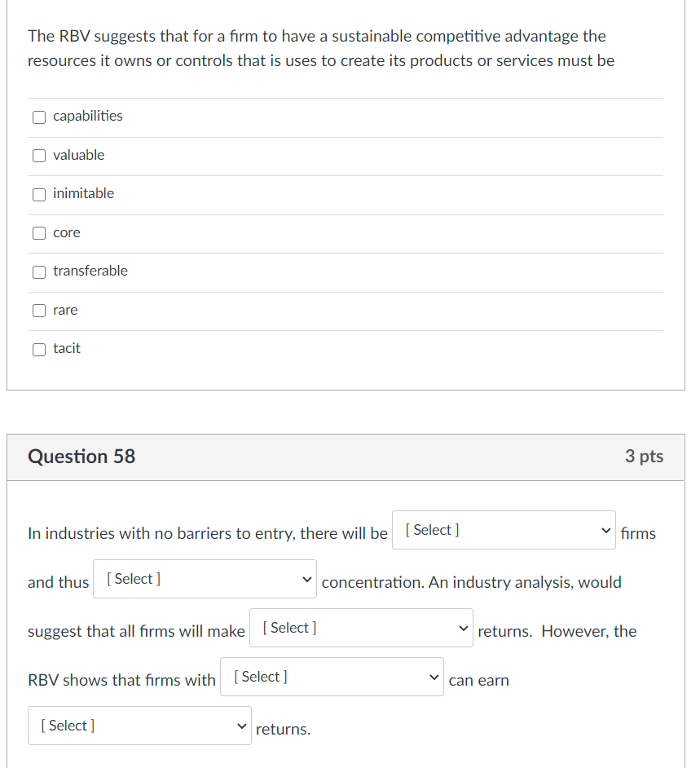Screen dimensions: 700x768
Task: Click the '3 pts' points label
Action: 644,457
